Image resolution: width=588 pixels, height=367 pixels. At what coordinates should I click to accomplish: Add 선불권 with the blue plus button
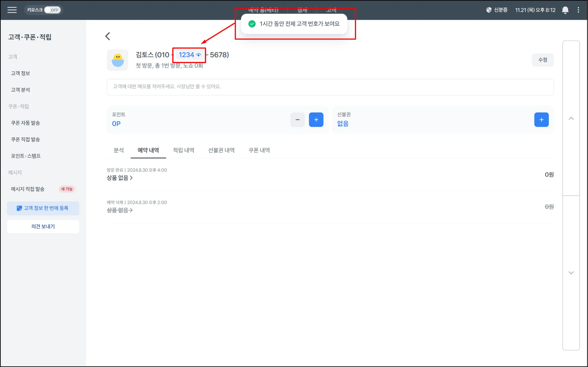[541, 120]
